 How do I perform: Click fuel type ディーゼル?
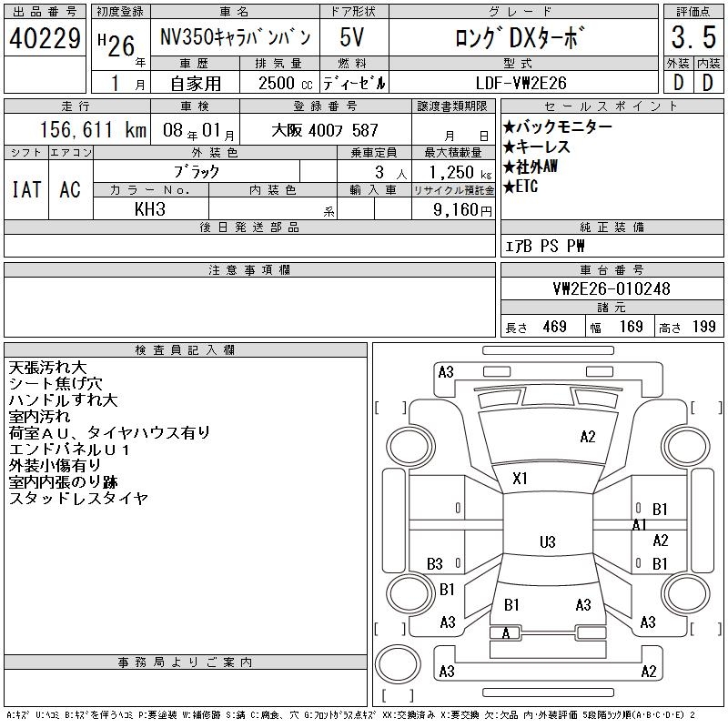pos(354,84)
